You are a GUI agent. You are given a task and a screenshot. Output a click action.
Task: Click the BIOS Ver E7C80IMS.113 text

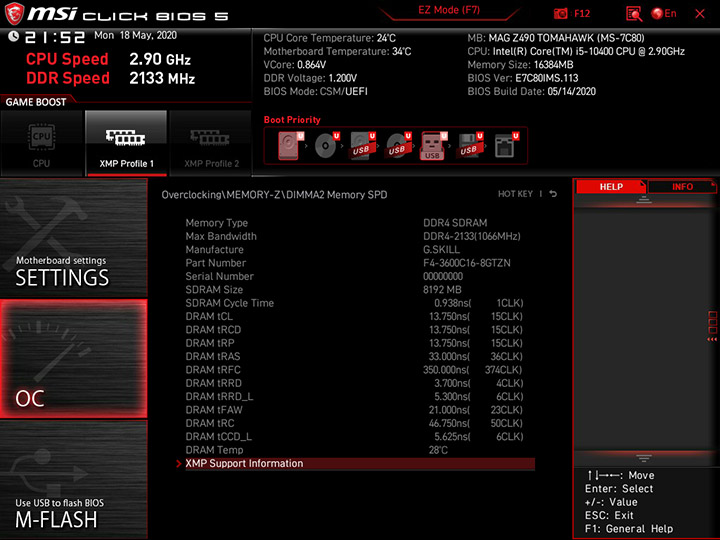[523, 78]
